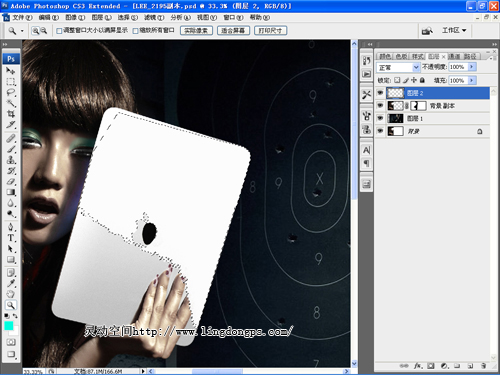Switch to the 通道 tab
Screen dimensions: 500x375
[454, 56]
